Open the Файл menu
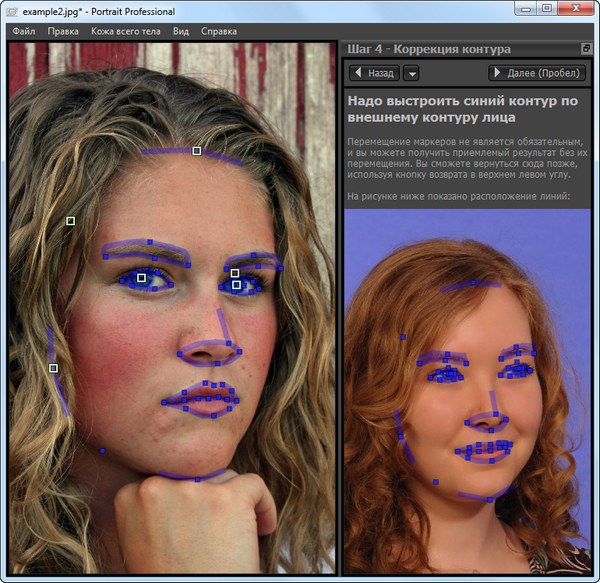Screen dimensions: 600x583 (23, 31)
